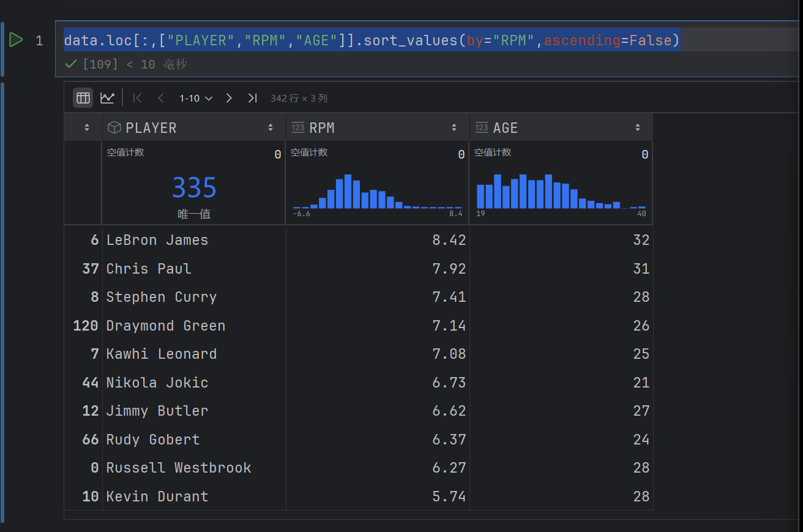Click the cell line number 1

39,41
